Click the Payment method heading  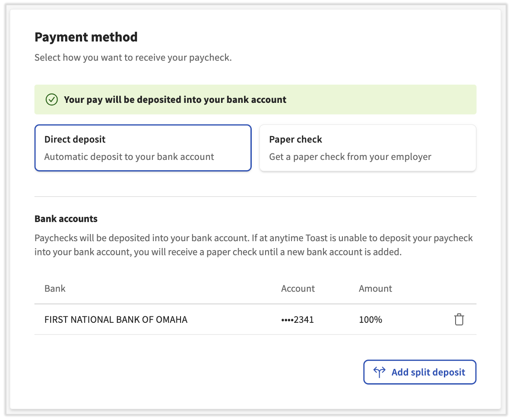coord(86,37)
